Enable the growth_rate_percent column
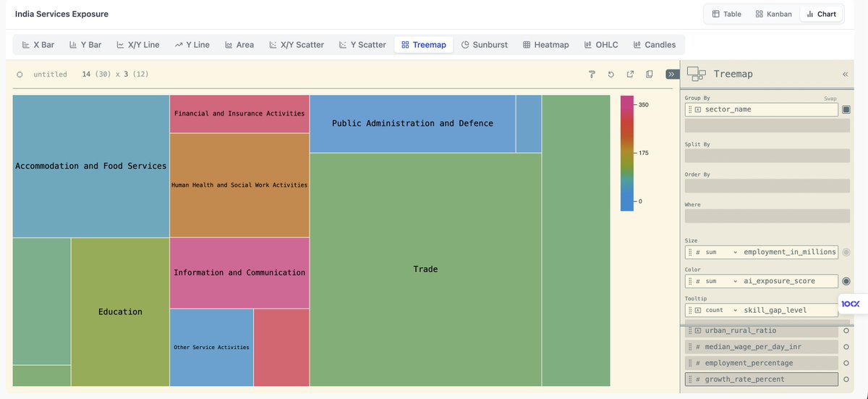The image size is (868, 399). tap(846, 379)
